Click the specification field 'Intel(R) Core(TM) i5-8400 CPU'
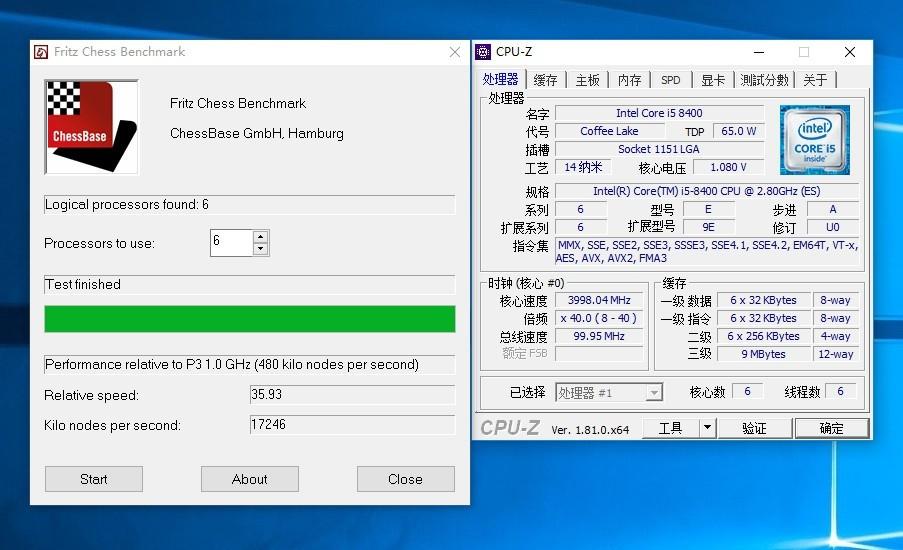Viewport: 903px width, 550px height. click(707, 191)
